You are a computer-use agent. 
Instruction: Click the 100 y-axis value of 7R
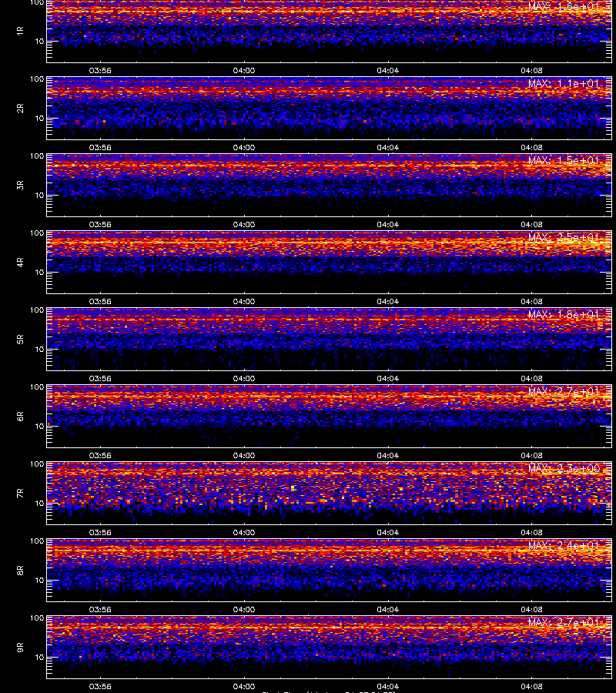click(x=37, y=464)
